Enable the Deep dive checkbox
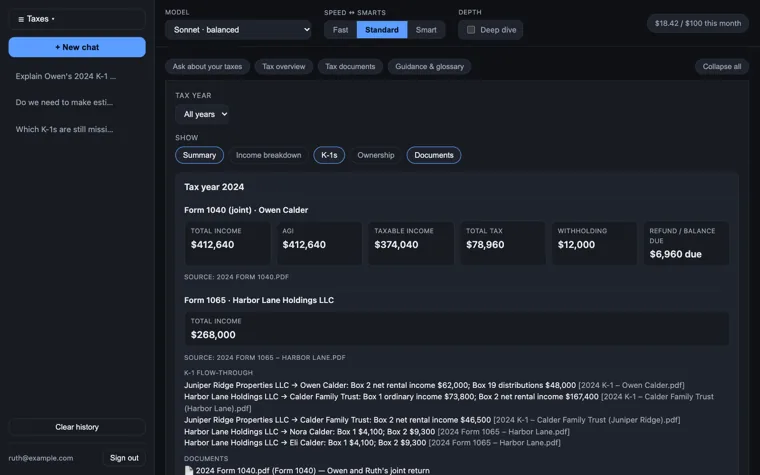The height and width of the screenshot is (475, 760). coord(471,30)
